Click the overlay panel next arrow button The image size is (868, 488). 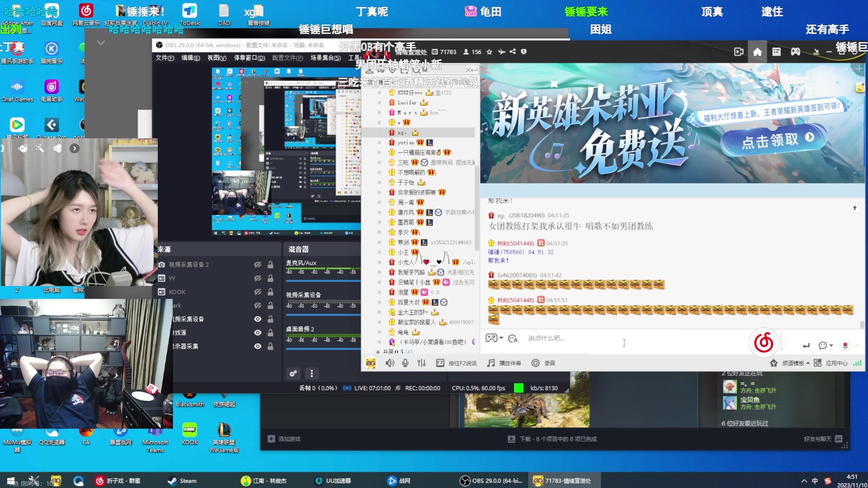(75, 148)
